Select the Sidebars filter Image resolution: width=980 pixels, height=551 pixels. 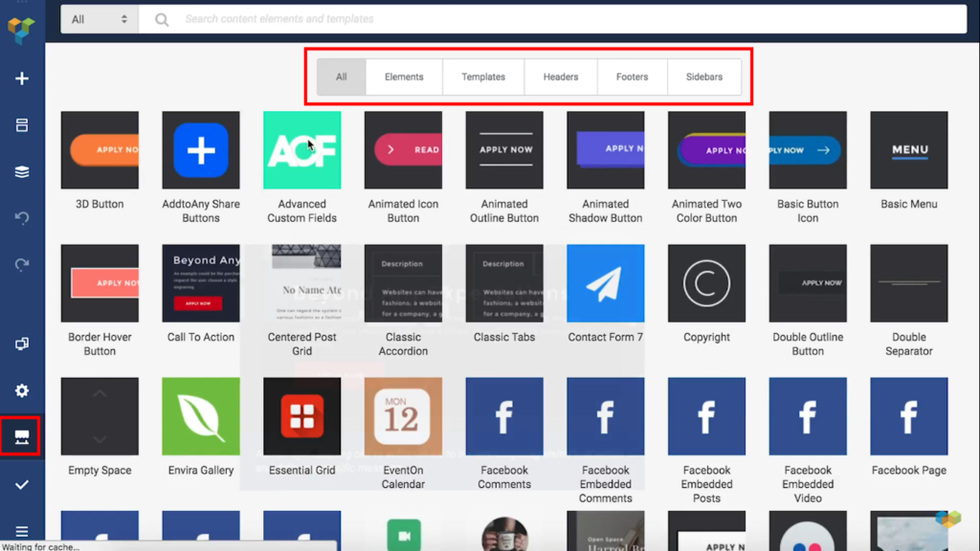click(704, 77)
